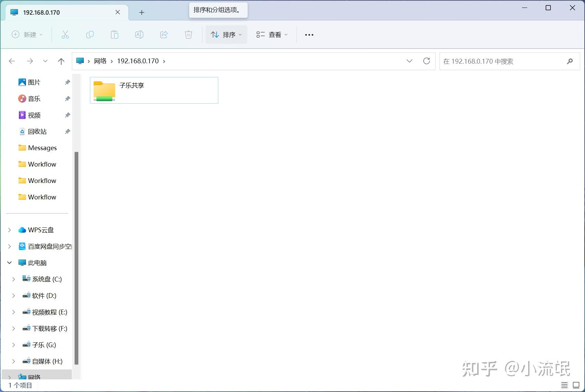Expand the 视频教程 (E:) drive
This screenshot has height=392, width=585.
(14, 312)
